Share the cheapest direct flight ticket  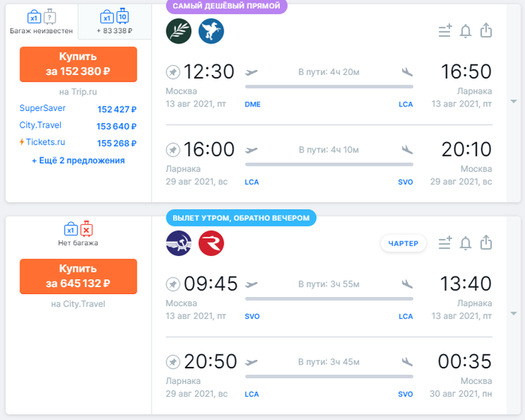tap(486, 31)
